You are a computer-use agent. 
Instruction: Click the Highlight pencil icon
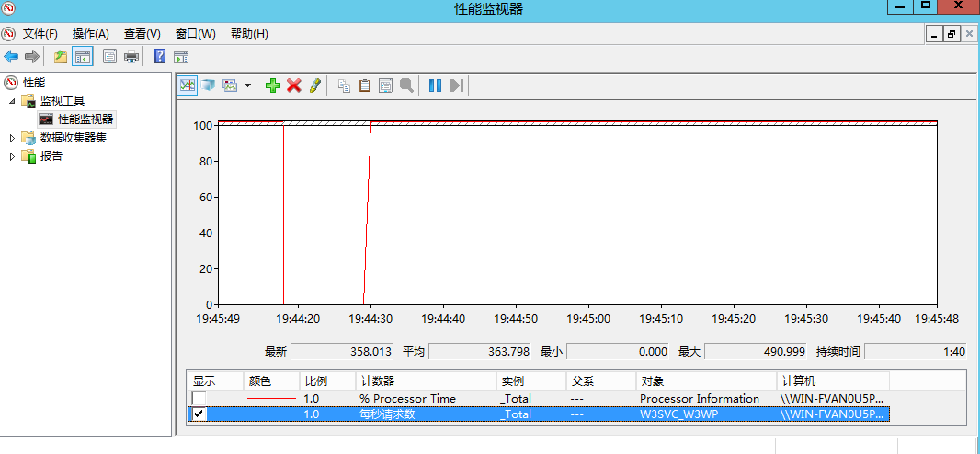pyautogui.click(x=315, y=85)
